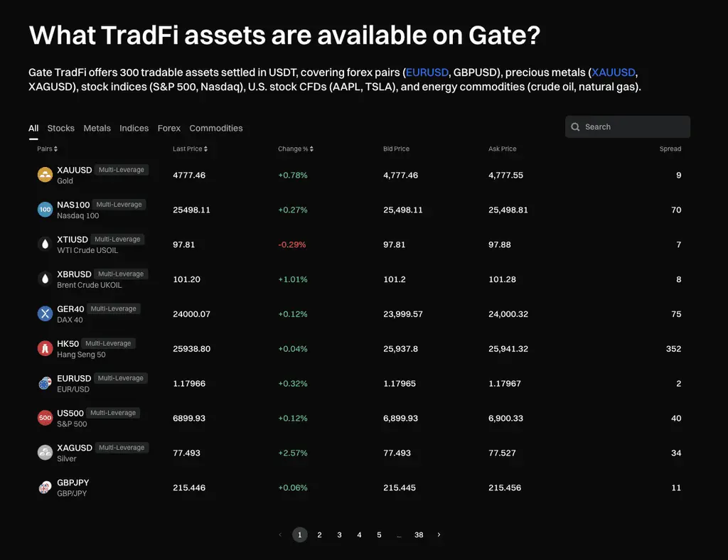Open the EURUSD link in description
Image resolution: width=728 pixels, height=560 pixels.
click(x=427, y=72)
